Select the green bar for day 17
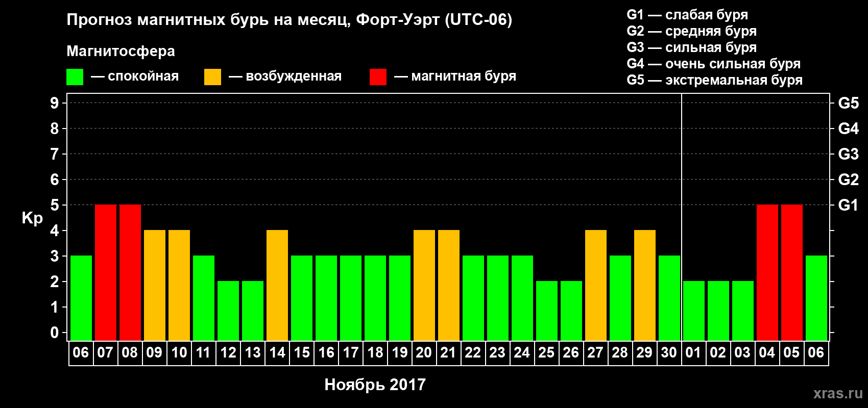 351,298
